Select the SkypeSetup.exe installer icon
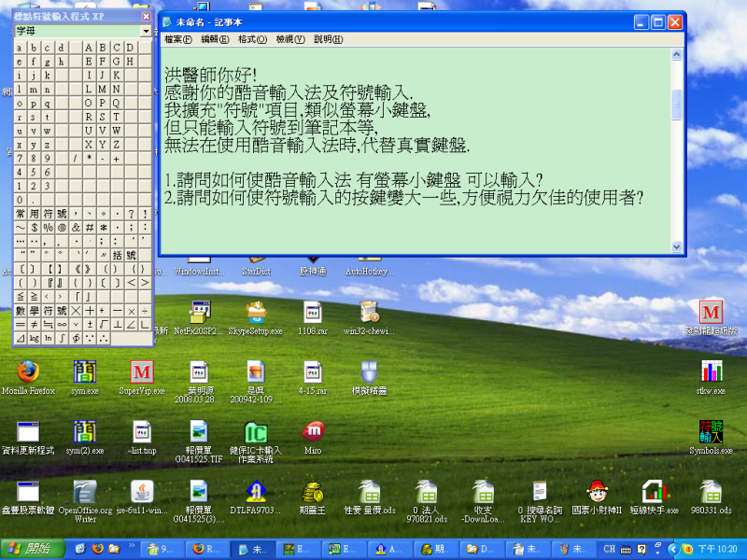Image resolution: width=747 pixels, height=560 pixels. click(x=255, y=312)
